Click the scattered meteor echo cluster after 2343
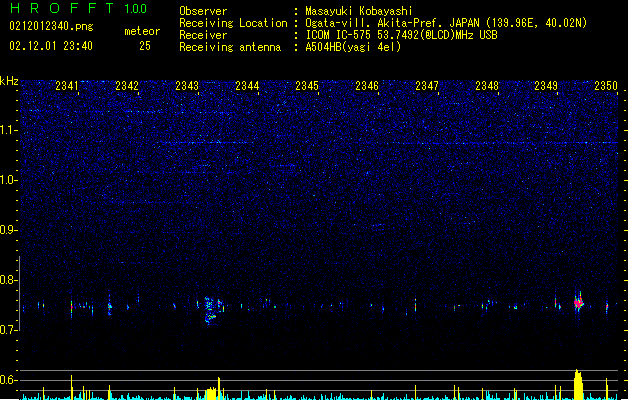This screenshot has height=400, width=629. click(x=211, y=310)
